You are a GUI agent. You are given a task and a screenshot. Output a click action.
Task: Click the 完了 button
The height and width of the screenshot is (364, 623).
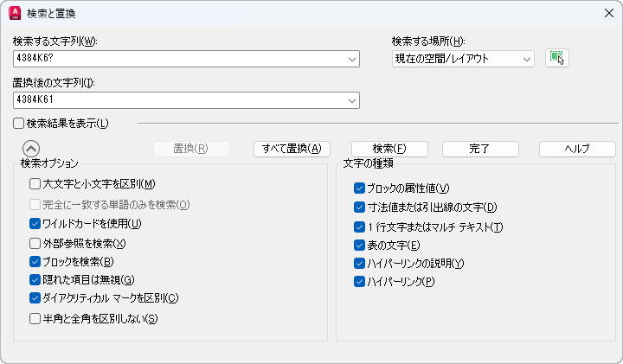point(479,149)
